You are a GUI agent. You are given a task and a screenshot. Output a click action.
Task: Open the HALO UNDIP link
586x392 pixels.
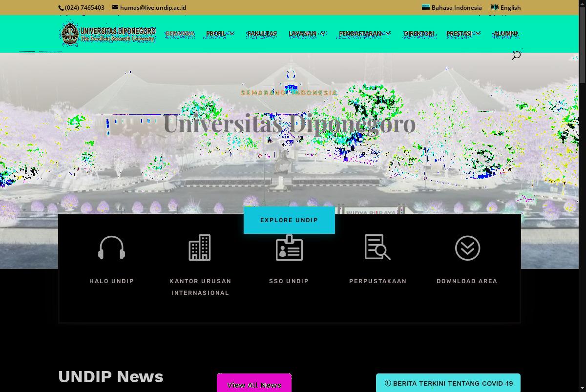coord(111,281)
